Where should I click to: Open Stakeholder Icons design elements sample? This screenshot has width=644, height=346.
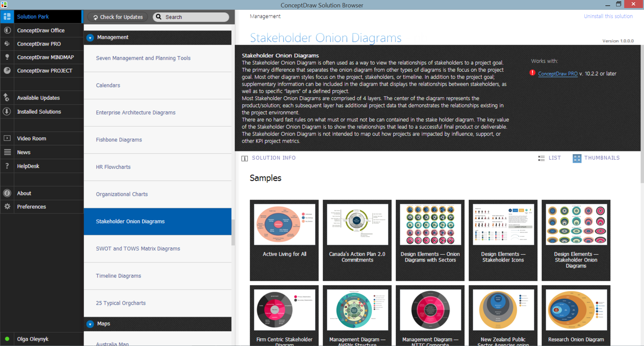point(503,240)
